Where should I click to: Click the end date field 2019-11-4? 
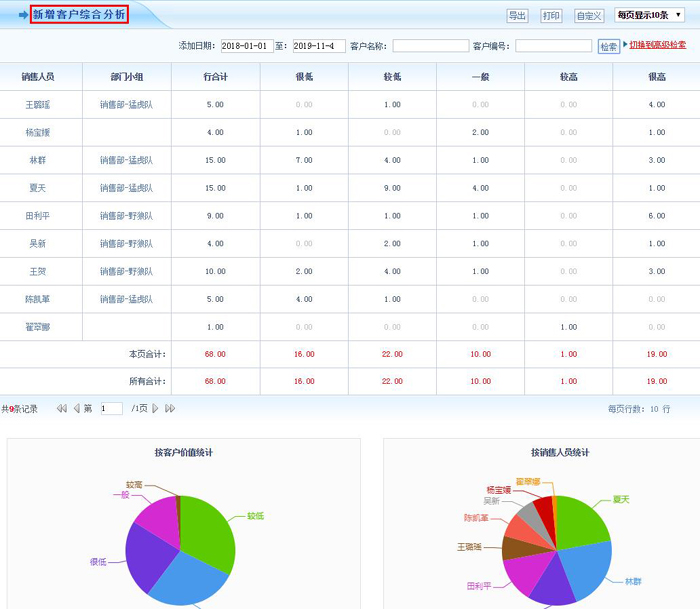coord(319,46)
